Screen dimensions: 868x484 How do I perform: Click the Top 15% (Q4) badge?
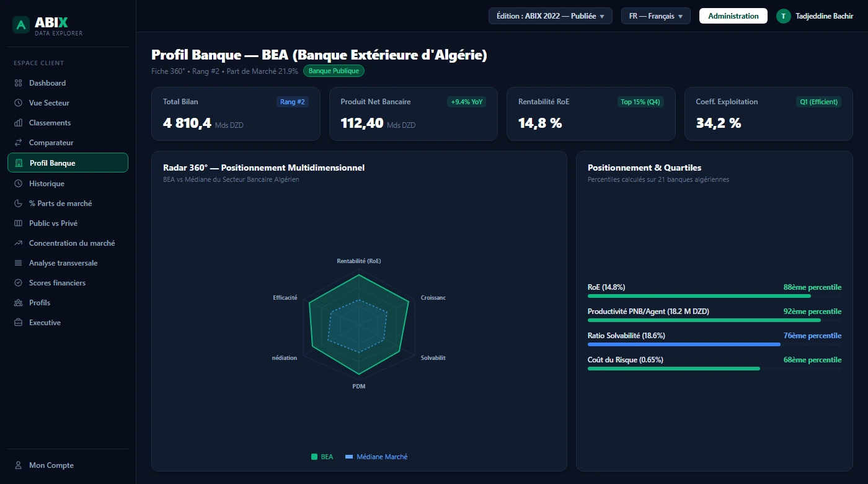click(640, 102)
